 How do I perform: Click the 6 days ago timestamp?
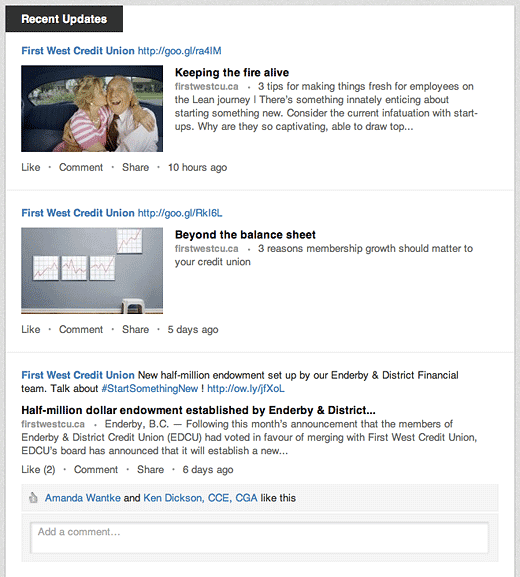208,470
